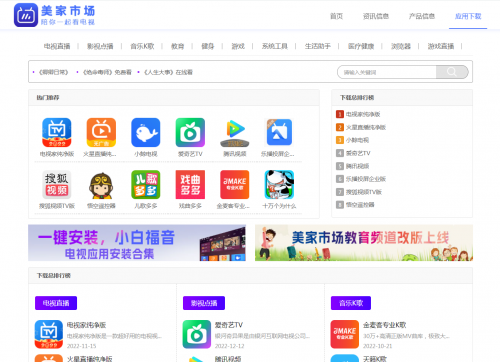This screenshot has width=500, height=362.
Task: Open the 资讯信息 nav tab
Action: tap(376, 16)
